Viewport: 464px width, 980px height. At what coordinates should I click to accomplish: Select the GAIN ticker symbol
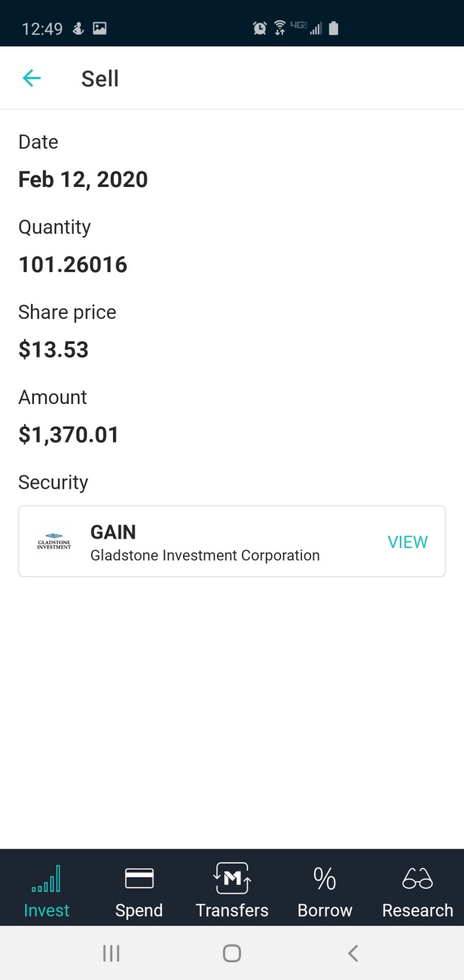tap(113, 532)
